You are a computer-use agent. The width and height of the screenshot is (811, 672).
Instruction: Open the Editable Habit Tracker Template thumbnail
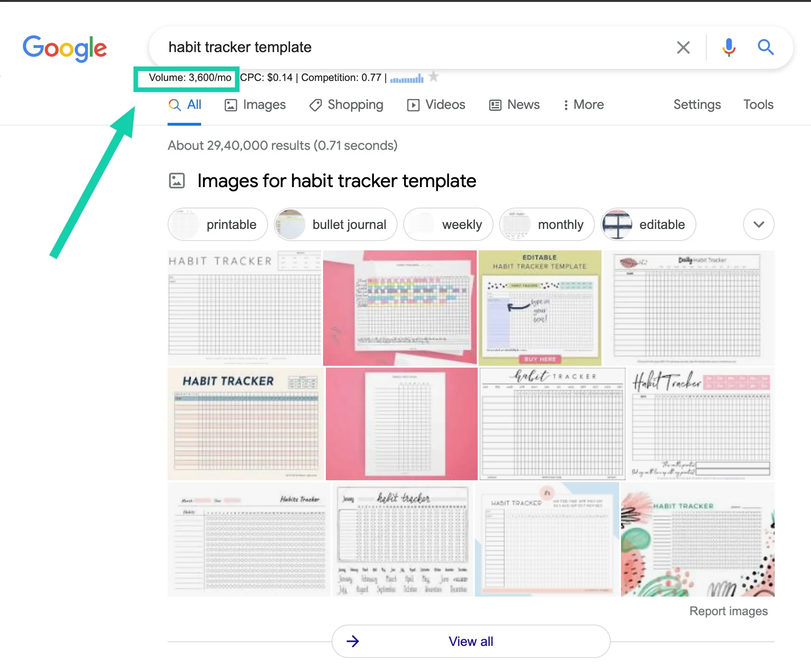click(540, 308)
